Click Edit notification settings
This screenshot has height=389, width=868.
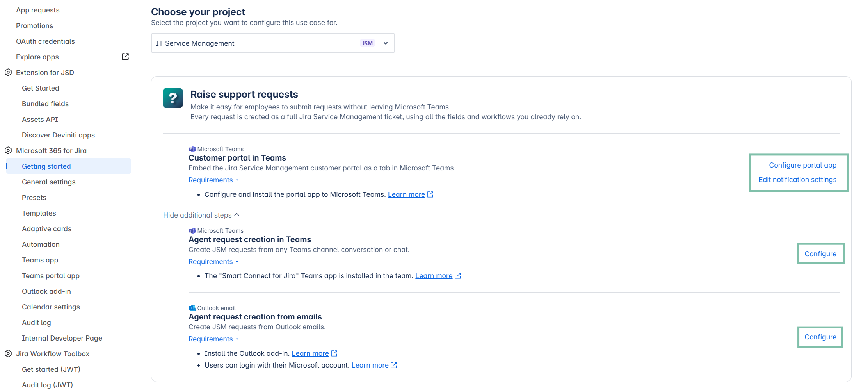point(797,180)
